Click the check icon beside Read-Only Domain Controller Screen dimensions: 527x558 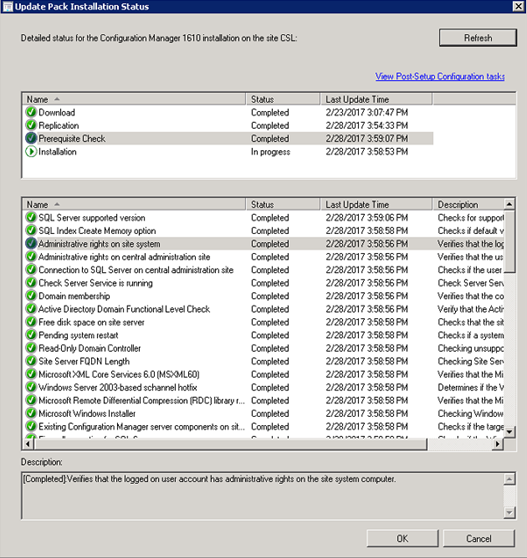[31, 348]
